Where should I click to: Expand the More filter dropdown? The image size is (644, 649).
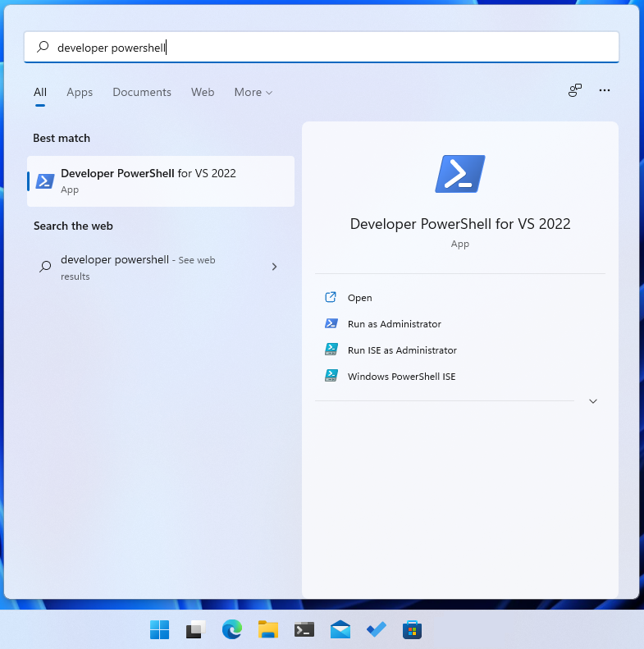[253, 93]
